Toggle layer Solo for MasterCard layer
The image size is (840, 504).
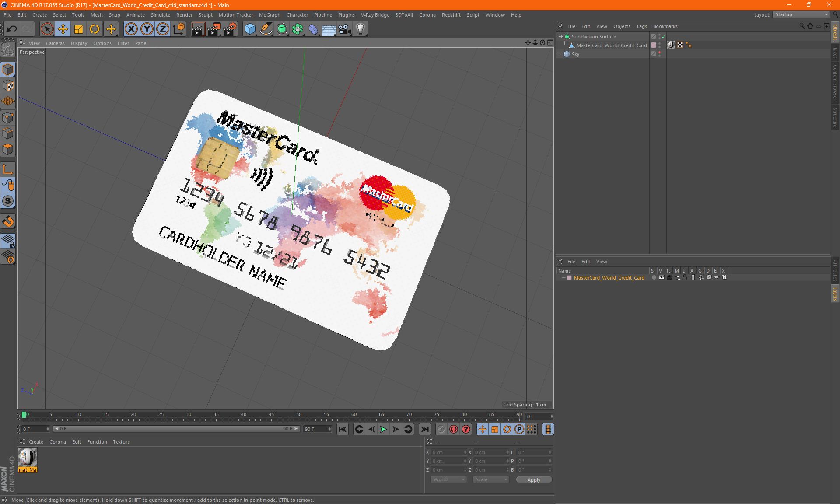pyautogui.click(x=654, y=277)
